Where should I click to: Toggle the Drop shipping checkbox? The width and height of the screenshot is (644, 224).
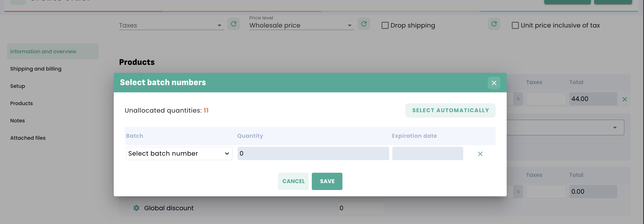click(385, 26)
